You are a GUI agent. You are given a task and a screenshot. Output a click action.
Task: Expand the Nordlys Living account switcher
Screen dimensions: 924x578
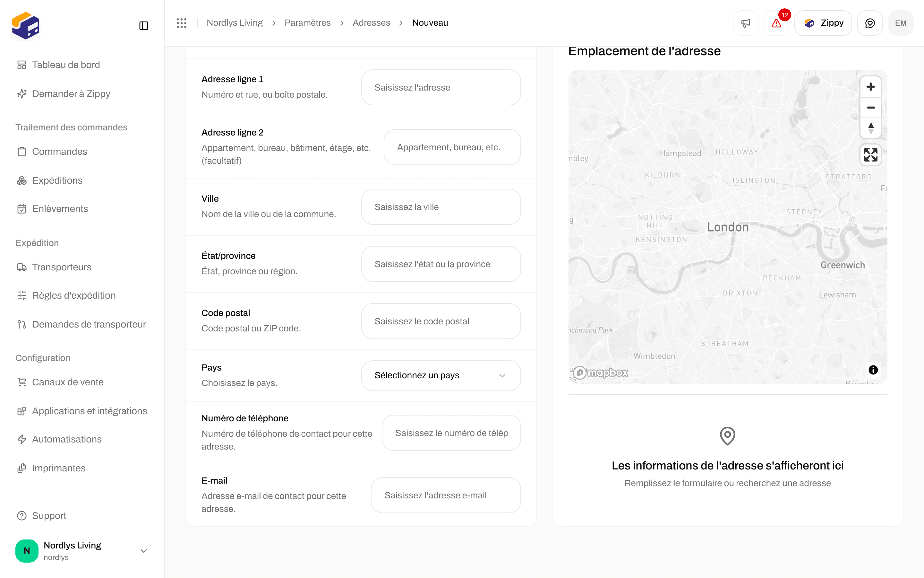click(82, 550)
